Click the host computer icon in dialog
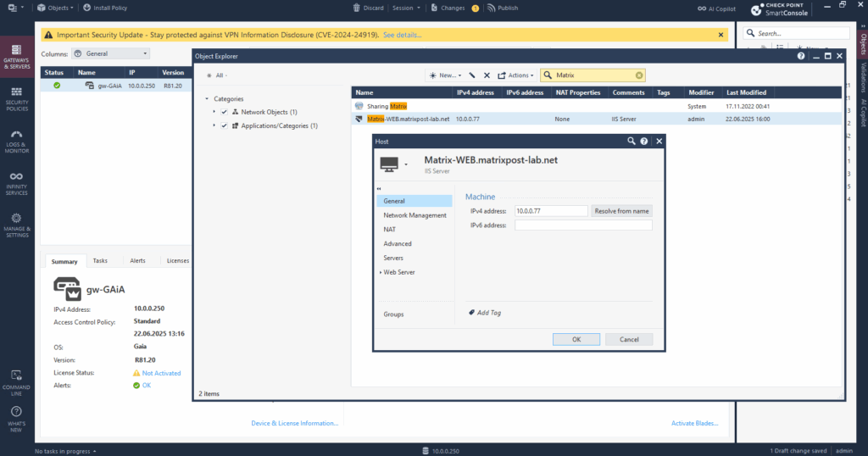Screen dimensions: 868x456 tap(389, 164)
